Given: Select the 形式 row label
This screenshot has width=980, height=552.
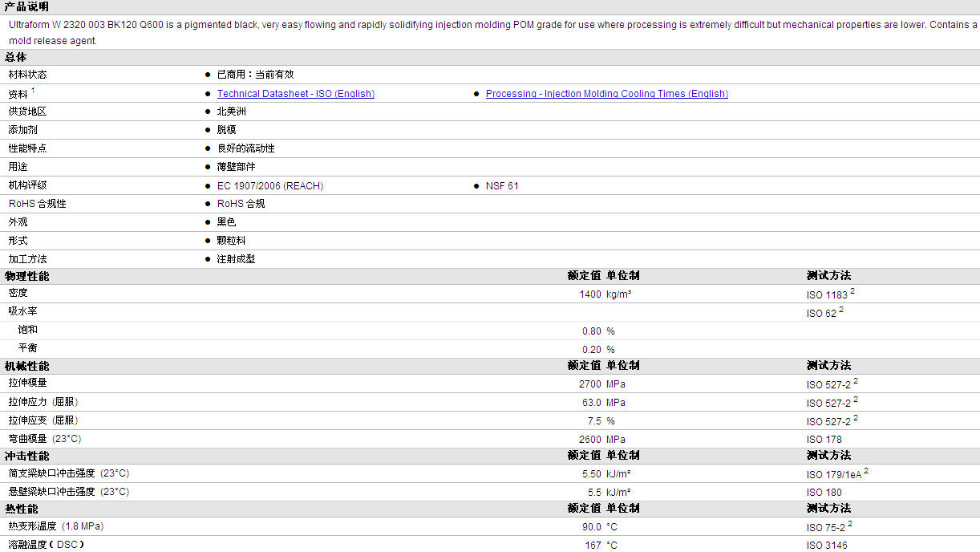Looking at the screenshot, I should (x=18, y=240).
